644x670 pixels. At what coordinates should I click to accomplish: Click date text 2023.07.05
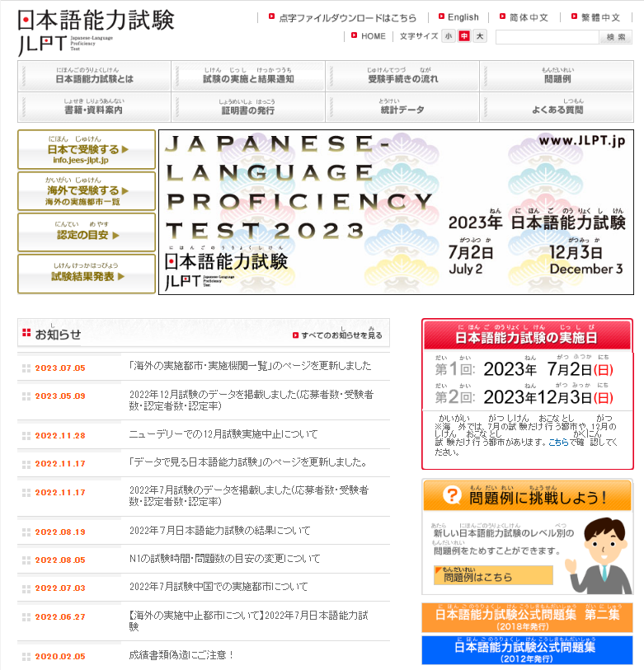click(60, 368)
